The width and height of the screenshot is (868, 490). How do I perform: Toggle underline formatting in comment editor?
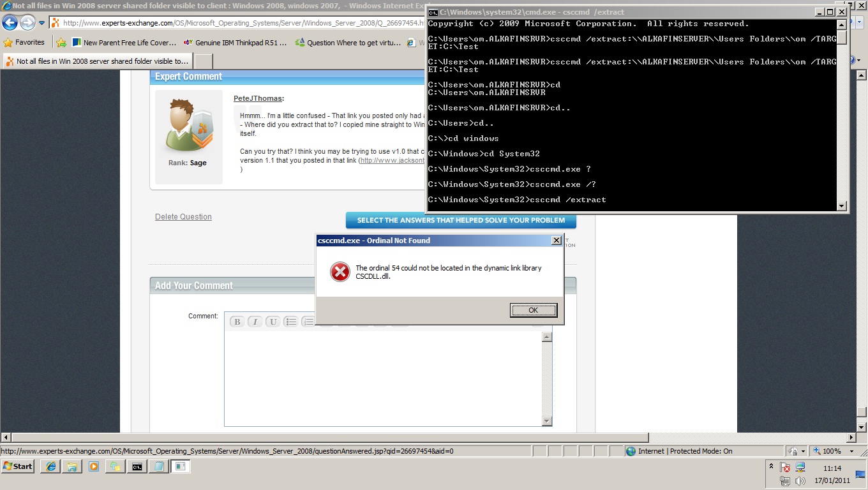click(273, 322)
